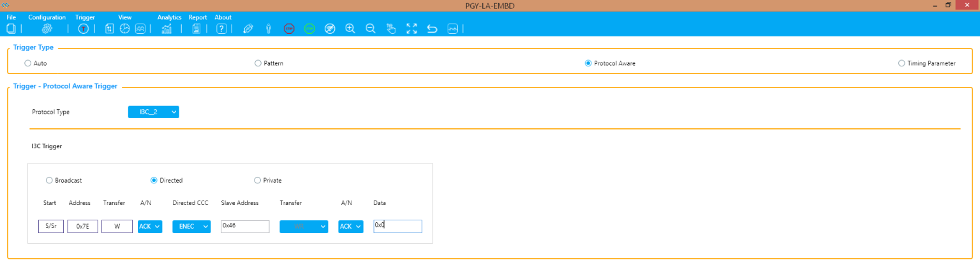This screenshot has height=274, width=980.
Task: Click the undo arrow icon
Action: click(x=432, y=29)
